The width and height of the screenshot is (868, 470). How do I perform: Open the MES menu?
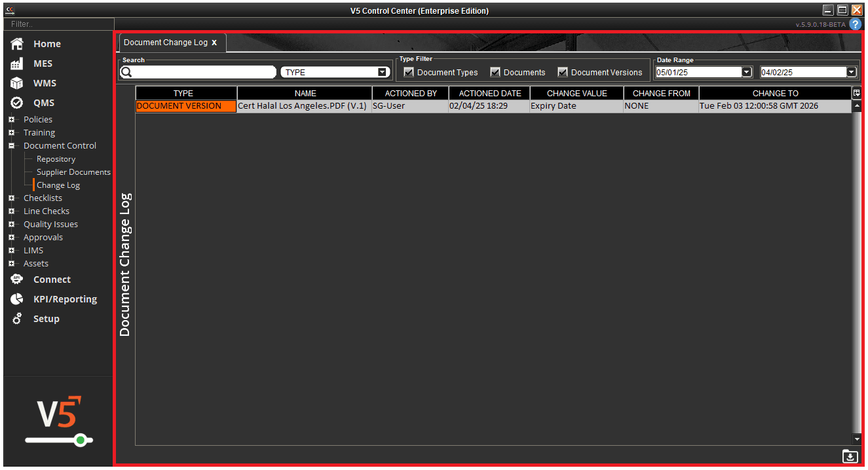tap(43, 63)
